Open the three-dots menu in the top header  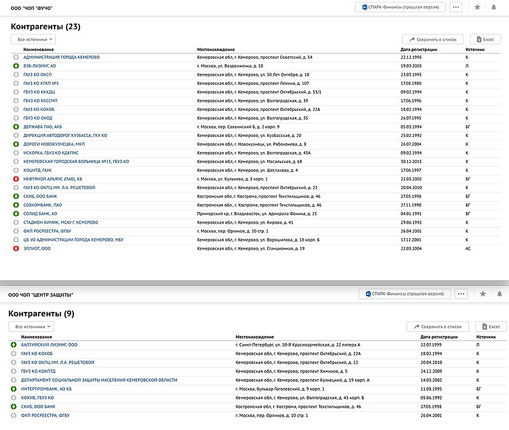(456, 7)
